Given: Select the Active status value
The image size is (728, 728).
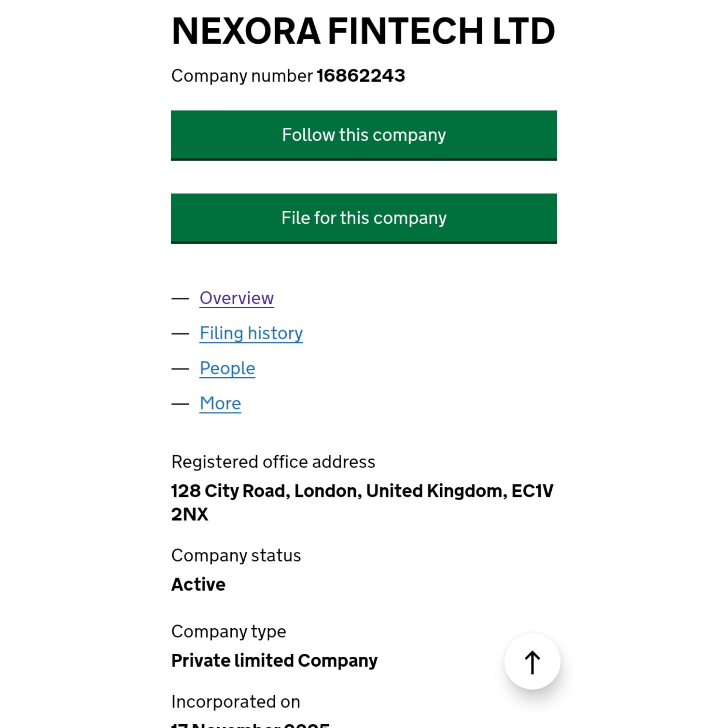Looking at the screenshot, I should (198, 584).
